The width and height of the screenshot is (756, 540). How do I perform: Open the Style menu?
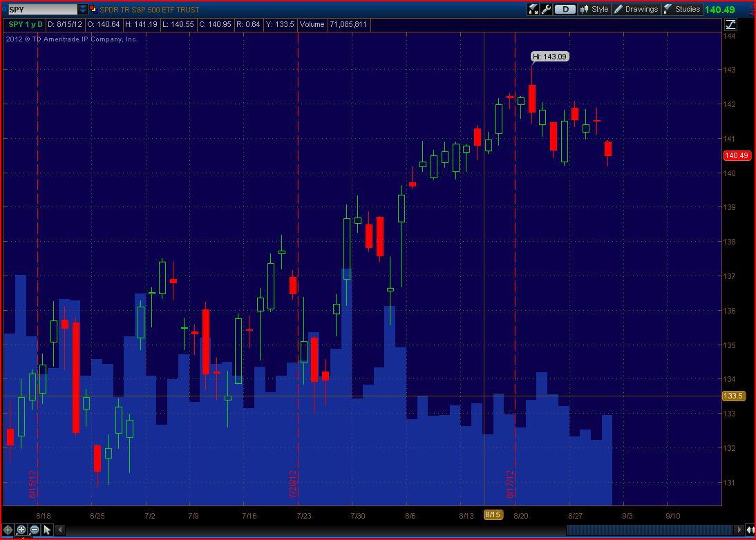[594, 9]
